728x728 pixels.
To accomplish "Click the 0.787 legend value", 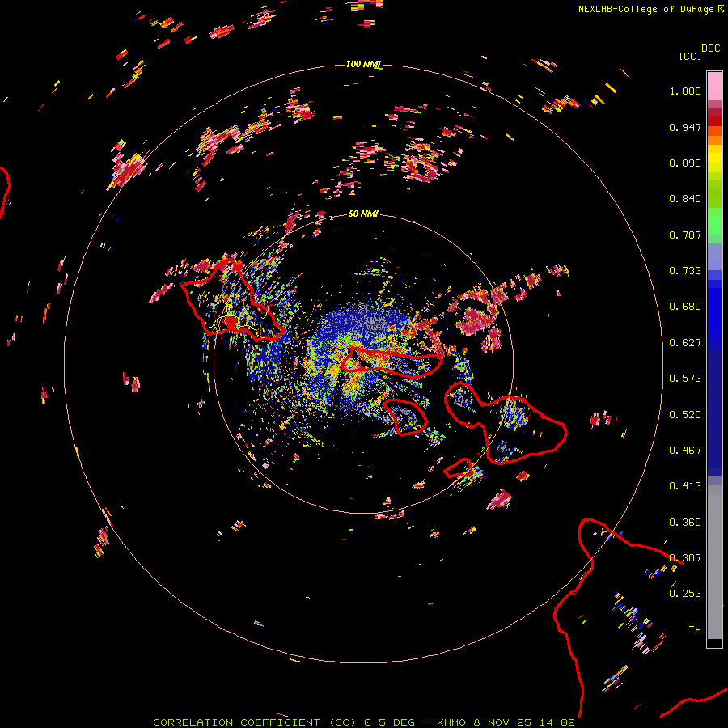I will 685,235.
